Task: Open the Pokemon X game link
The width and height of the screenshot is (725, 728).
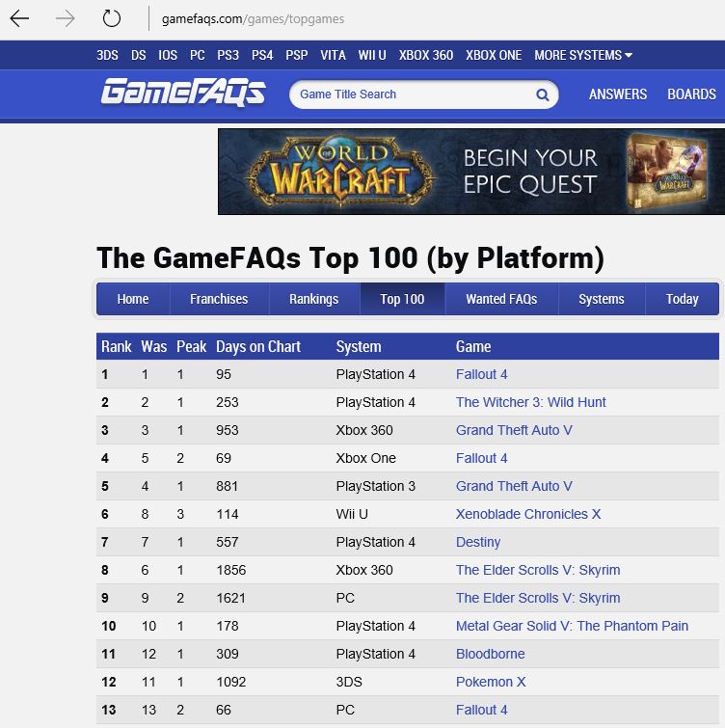Action: click(x=491, y=682)
